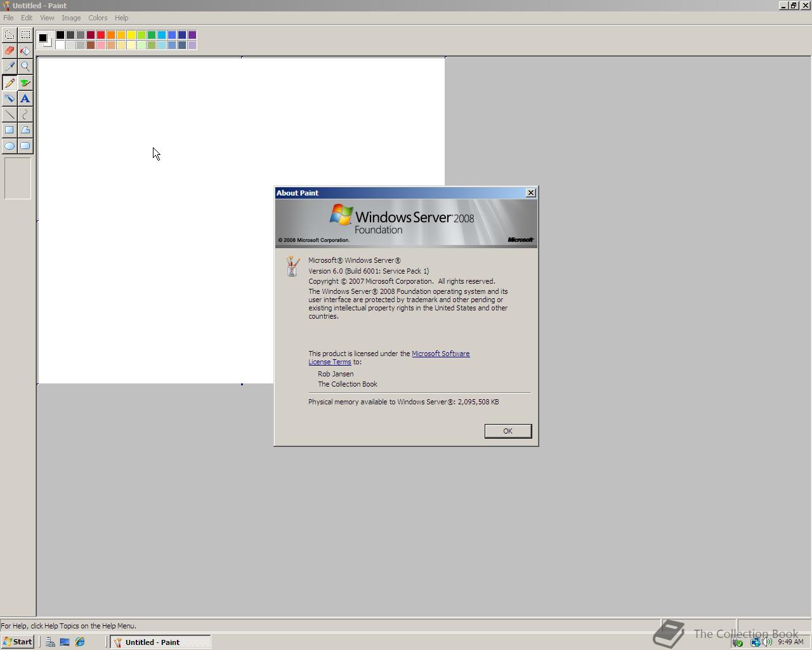812x650 pixels.
Task: Open the Image menu
Action: coord(71,18)
